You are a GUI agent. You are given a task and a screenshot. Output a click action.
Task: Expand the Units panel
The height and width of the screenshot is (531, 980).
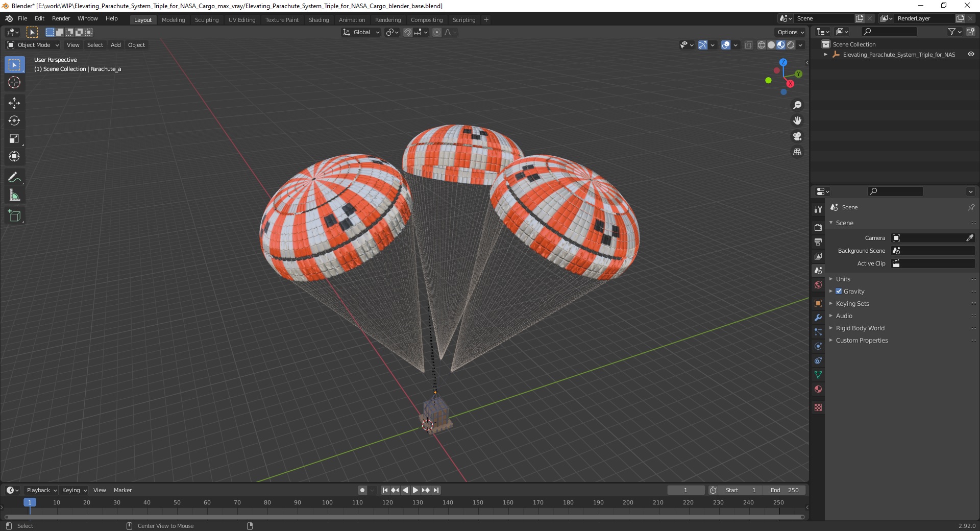tap(843, 279)
